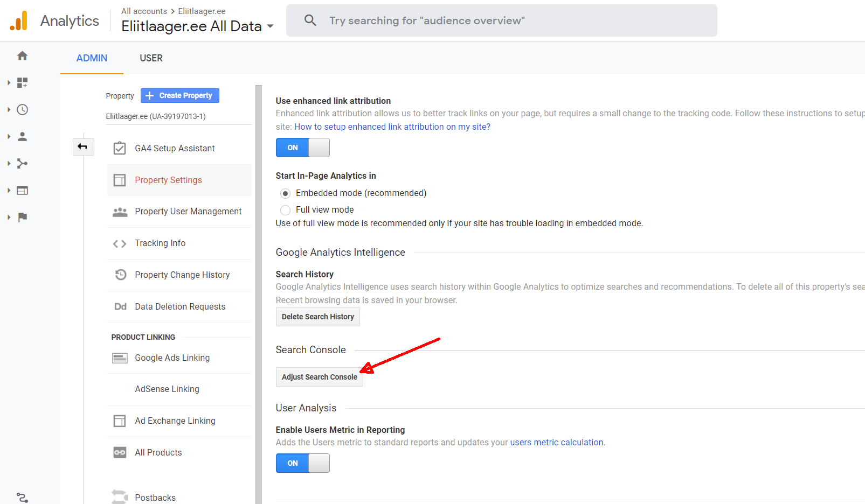Open the Conversions flag icon
This screenshot has height=504, width=865.
[22, 218]
